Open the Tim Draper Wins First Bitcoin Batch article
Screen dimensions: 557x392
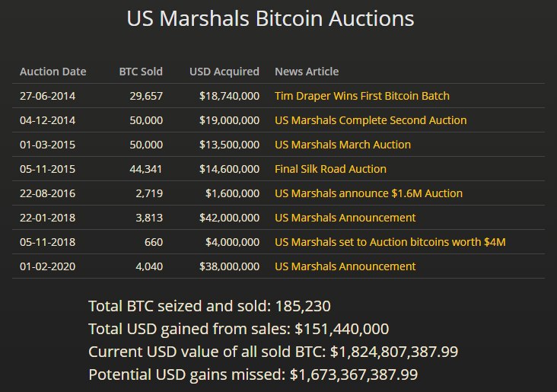pos(361,96)
